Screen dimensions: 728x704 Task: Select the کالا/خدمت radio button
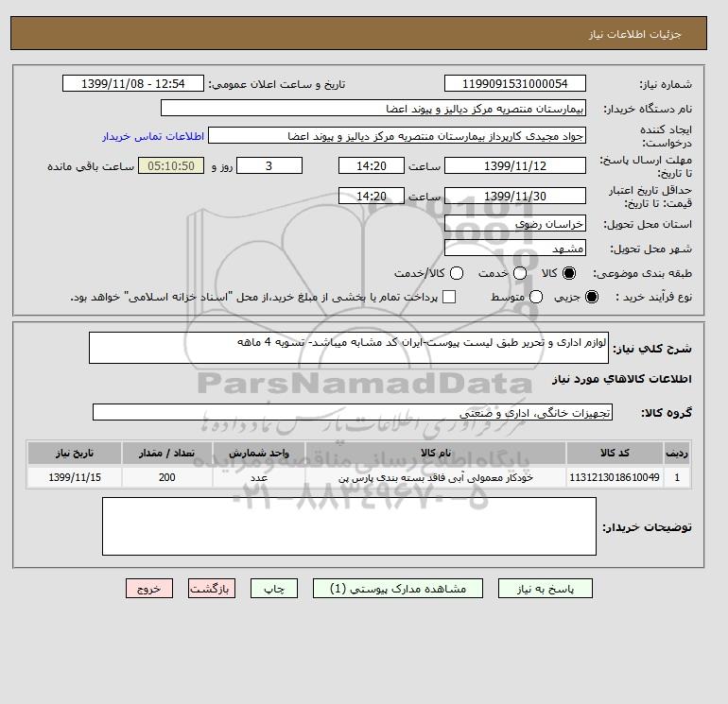457,273
